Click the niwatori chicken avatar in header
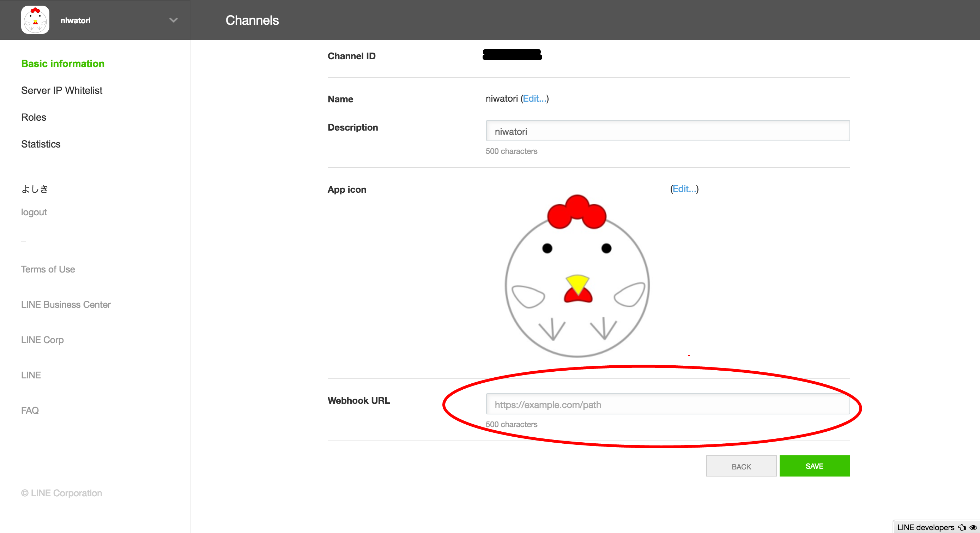The width and height of the screenshot is (980, 533). click(35, 20)
